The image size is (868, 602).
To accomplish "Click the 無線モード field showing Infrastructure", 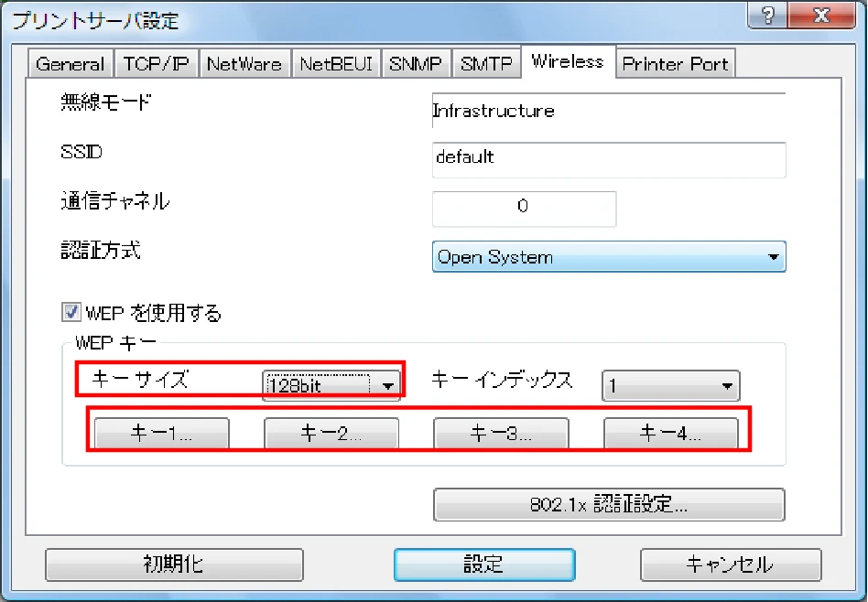I will pos(608,111).
